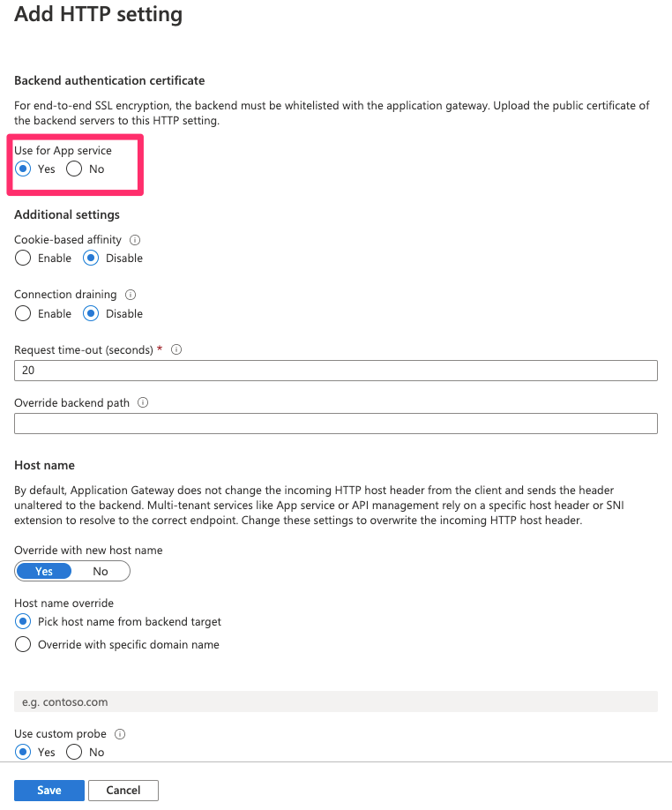Click the Save button

point(49,791)
